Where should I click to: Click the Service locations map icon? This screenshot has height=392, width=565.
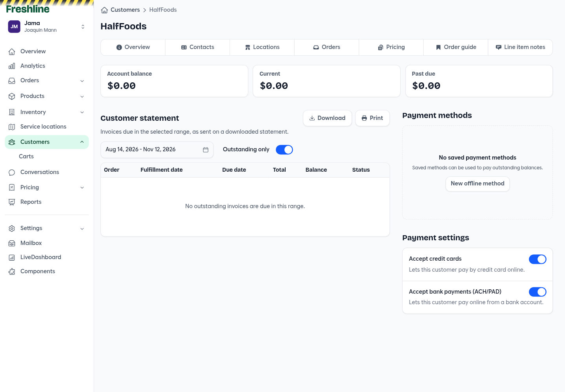coord(12,127)
